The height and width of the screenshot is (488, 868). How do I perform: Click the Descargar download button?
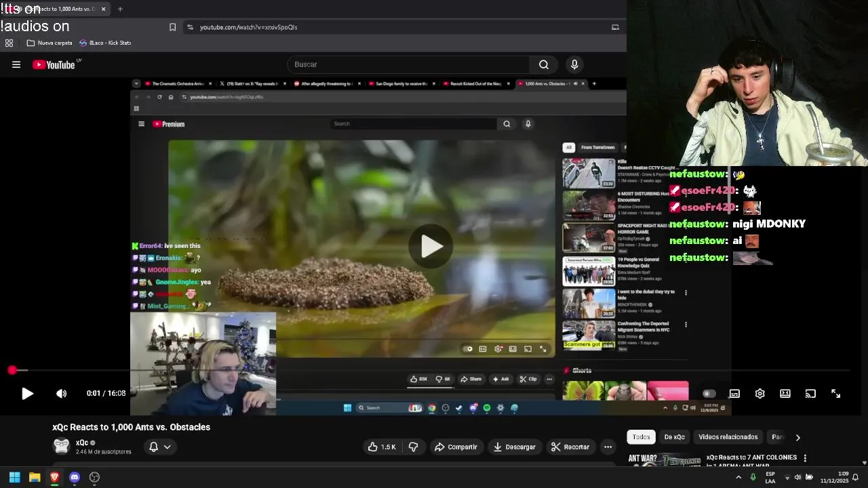515,447
